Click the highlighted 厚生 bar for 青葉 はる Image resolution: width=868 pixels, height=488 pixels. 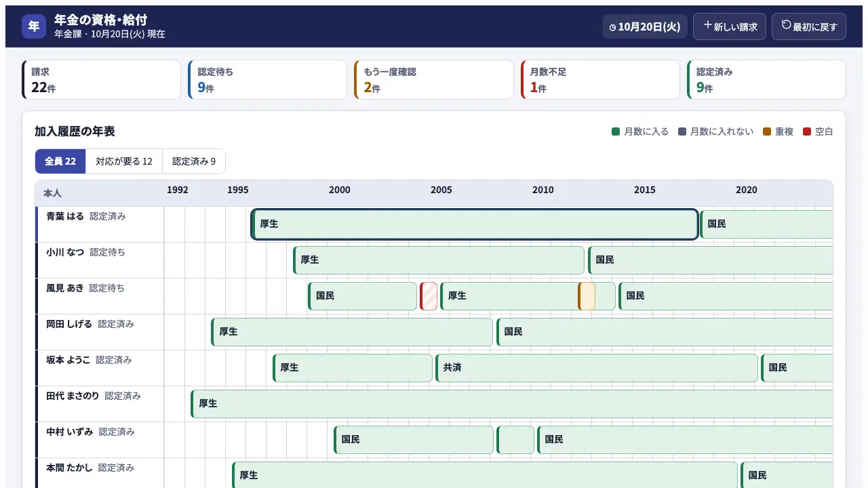(475, 224)
